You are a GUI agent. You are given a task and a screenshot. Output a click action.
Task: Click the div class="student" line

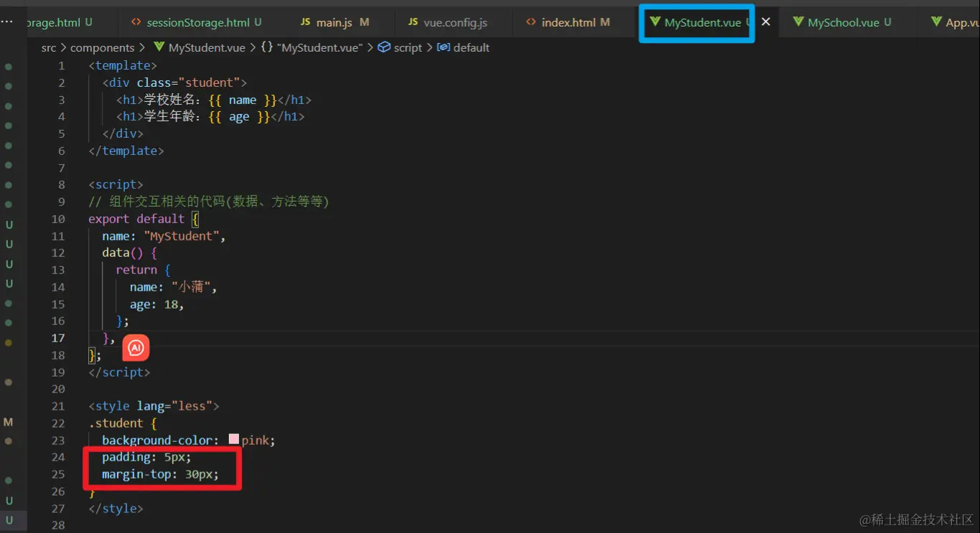click(x=174, y=82)
